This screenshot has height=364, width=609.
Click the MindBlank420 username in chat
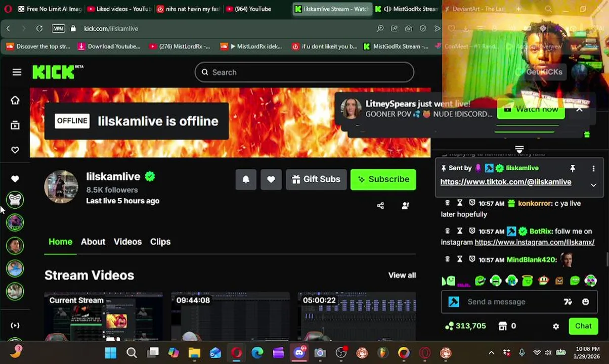[x=531, y=259]
